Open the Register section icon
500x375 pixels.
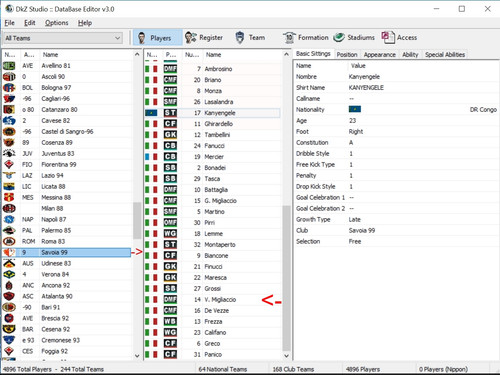click(x=191, y=38)
